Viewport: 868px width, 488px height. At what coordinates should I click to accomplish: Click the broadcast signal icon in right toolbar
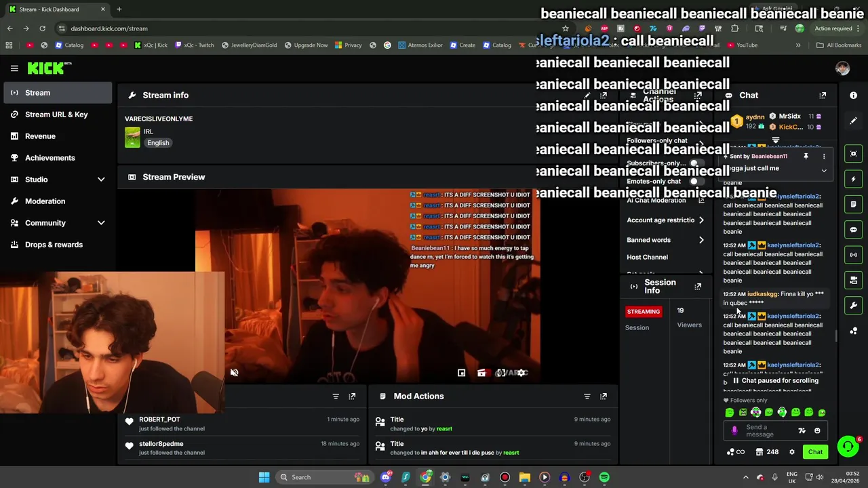point(854,255)
